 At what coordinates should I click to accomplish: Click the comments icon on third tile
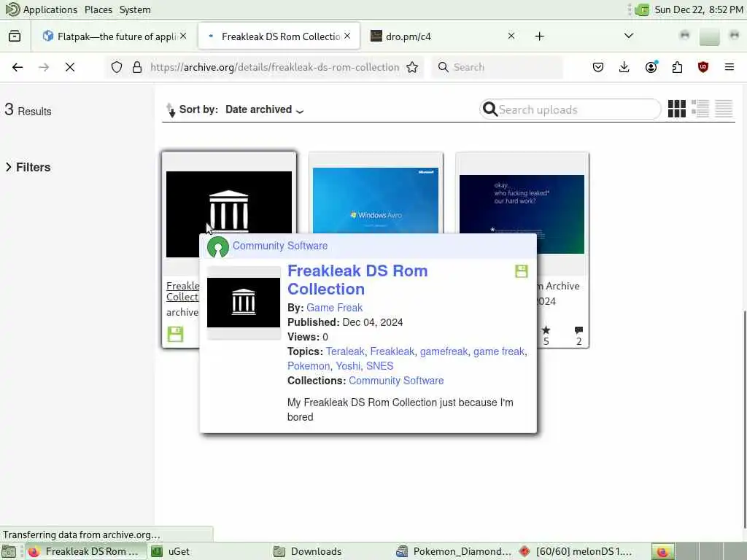click(x=578, y=330)
